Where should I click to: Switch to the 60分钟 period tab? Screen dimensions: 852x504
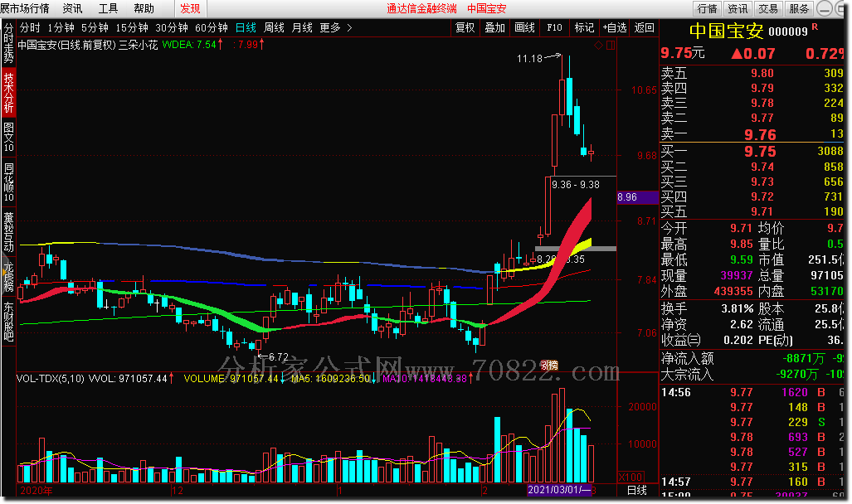(x=212, y=27)
